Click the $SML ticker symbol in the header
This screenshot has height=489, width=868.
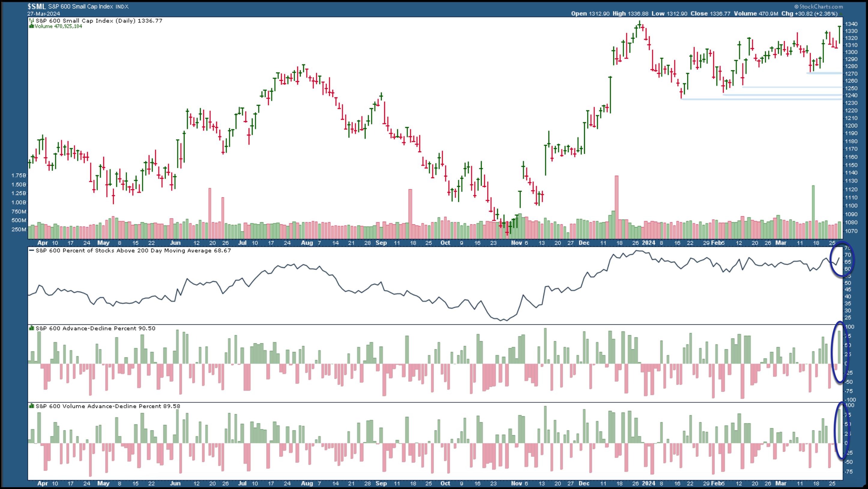[x=36, y=6]
